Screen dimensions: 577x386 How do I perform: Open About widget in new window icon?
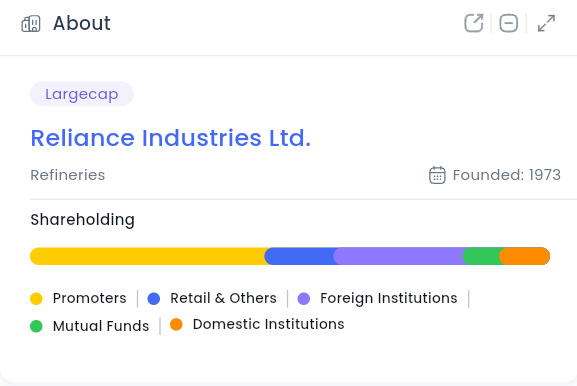coord(474,24)
